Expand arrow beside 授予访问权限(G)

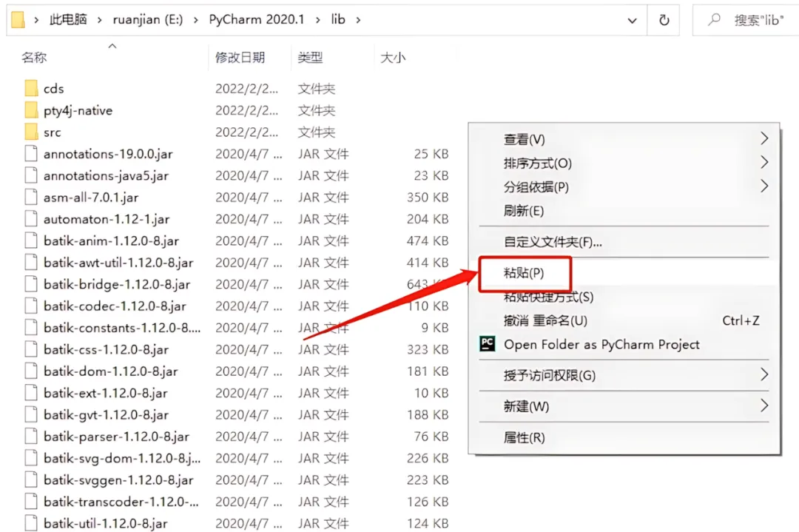(763, 374)
